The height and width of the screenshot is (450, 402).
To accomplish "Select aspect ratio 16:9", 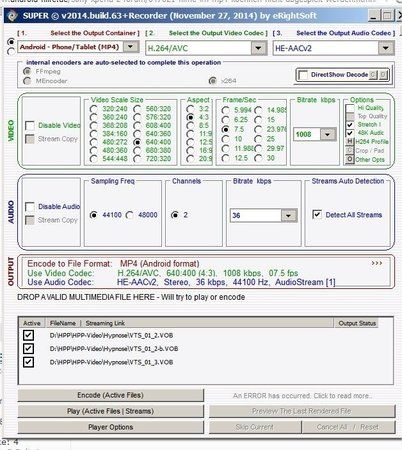I will [190, 150].
